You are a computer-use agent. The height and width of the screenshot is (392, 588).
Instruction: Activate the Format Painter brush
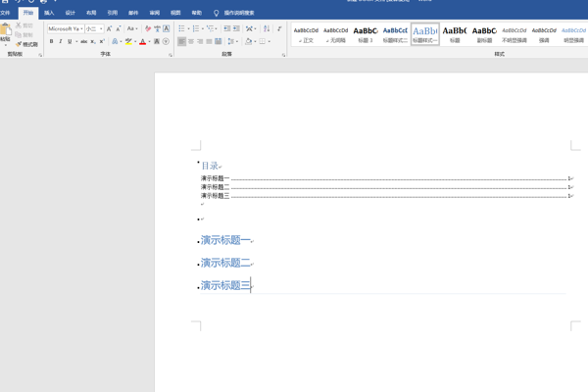coord(26,44)
